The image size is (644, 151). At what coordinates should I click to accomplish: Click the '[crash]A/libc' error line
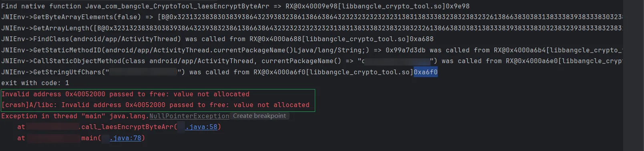point(155,105)
